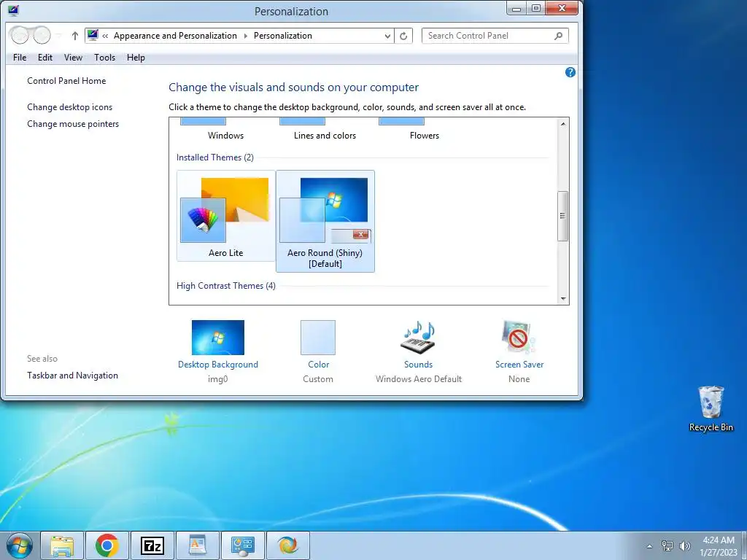The image size is (747, 560).
Task: Click the Color link text
Action: (x=318, y=365)
